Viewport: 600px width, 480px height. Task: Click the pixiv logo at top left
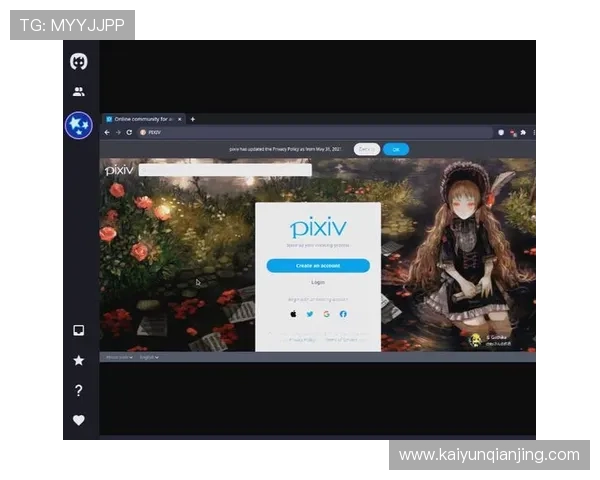pyautogui.click(x=119, y=170)
